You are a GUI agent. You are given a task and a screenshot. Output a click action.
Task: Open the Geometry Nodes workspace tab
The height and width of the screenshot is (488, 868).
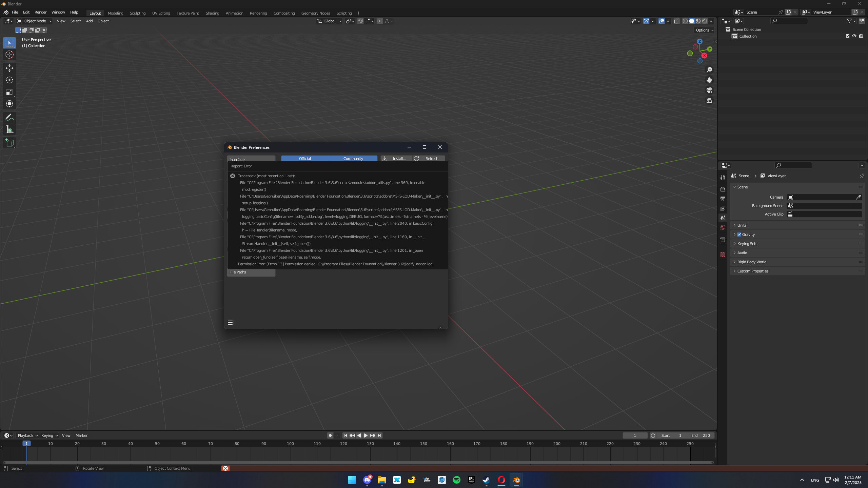(x=315, y=13)
